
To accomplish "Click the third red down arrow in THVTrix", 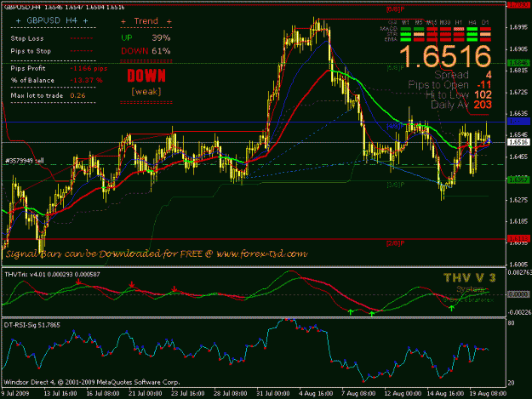I will point(174,288).
